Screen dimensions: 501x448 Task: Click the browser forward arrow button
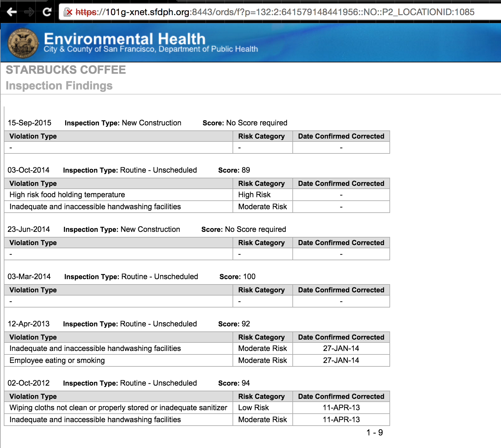[29, 12]
